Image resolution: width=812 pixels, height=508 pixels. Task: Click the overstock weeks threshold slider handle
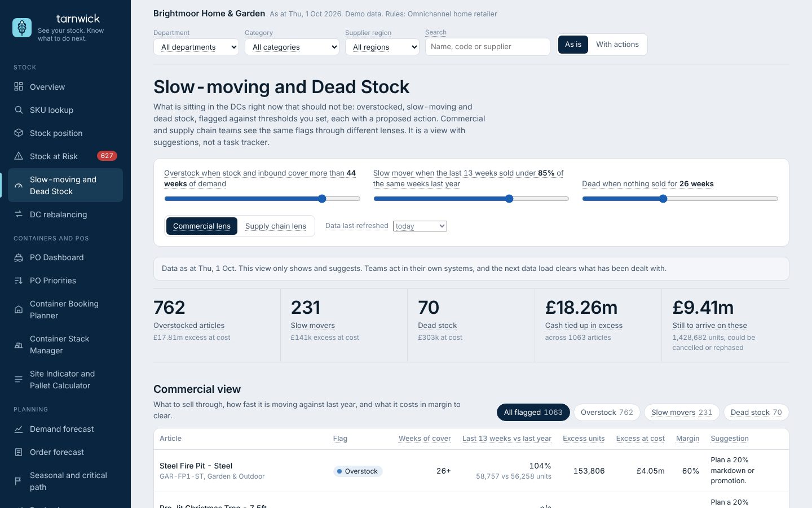(322, 199)
